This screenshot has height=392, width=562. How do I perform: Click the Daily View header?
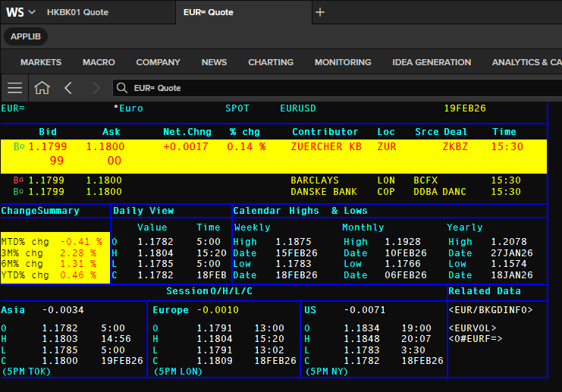pos(143,211)
